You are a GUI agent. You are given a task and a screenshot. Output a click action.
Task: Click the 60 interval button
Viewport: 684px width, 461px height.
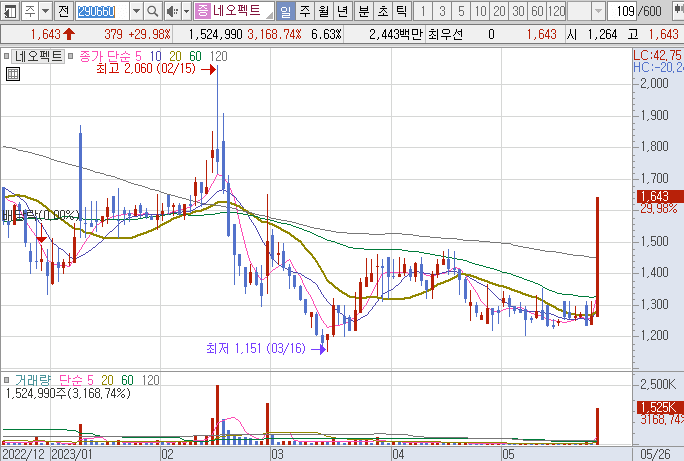pyautogui.click(x=537, y=11)
